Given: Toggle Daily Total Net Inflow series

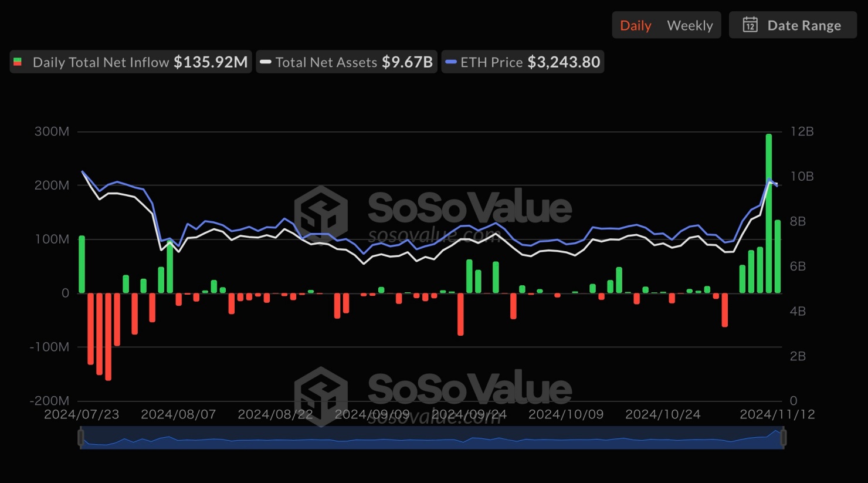Looking at the screenshot, I should pyautogui.click(x=131, y=62).
